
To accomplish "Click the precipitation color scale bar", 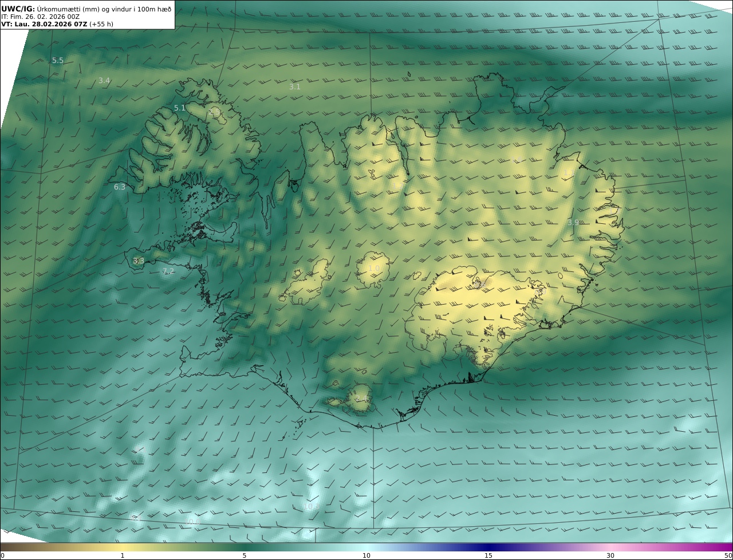I will (x=366, y=547).
